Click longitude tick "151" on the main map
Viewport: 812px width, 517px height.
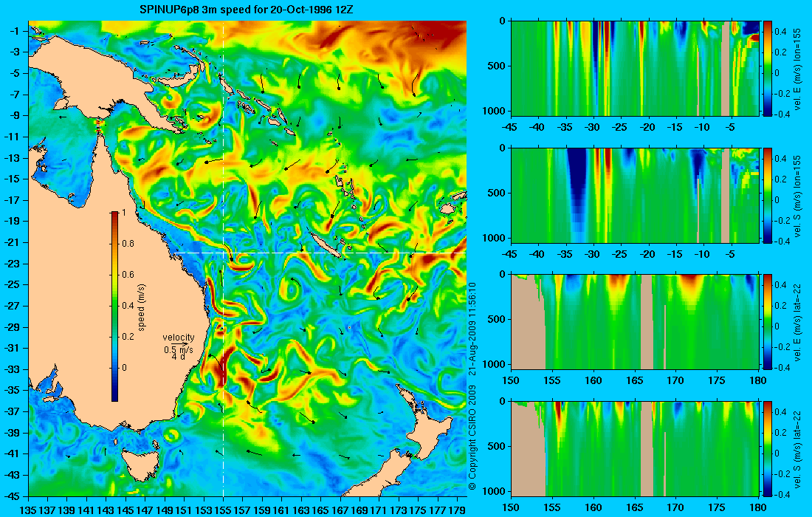(x=185, y=510)
